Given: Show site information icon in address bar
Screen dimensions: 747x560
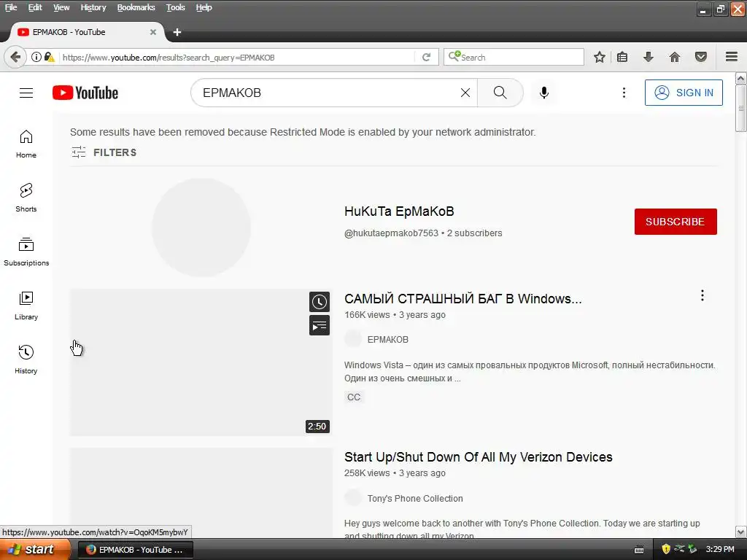Looking at the screenshot, I should [x=36, y=57].
